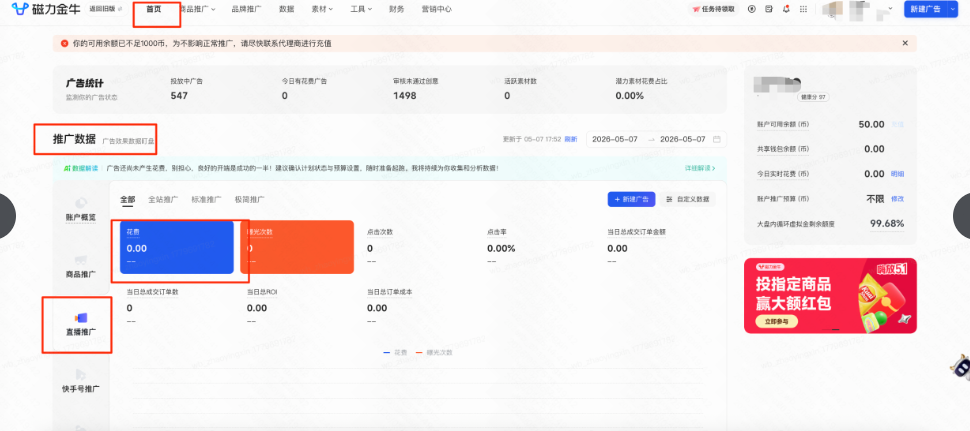Click the 任务待领取 button
Screen dimensions: 970x431
tap(713, 9)
